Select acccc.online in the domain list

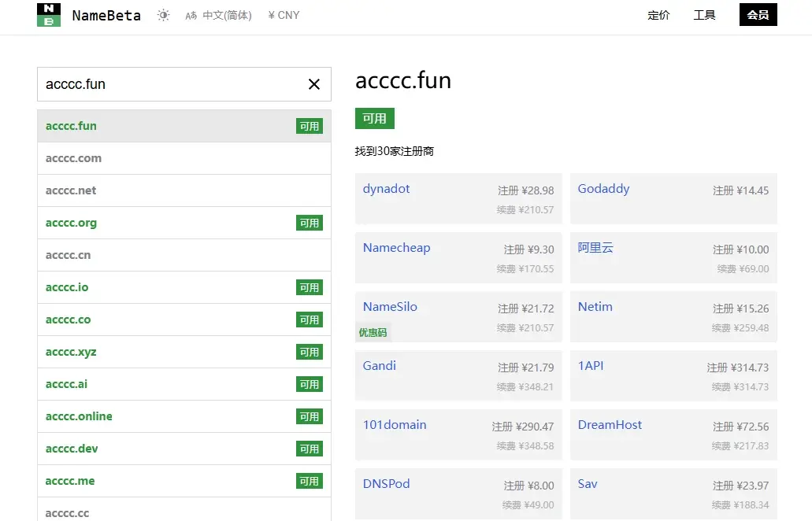[x=184, y=416]
